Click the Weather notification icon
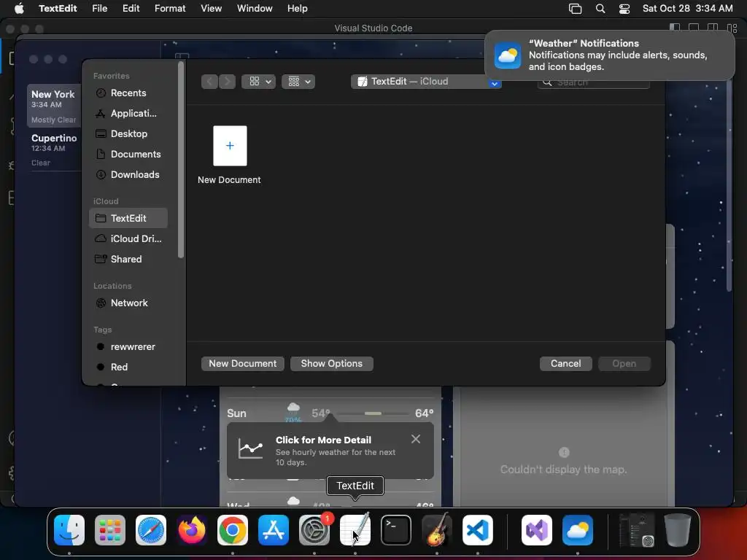This screenshot has width=747, height=560. (508, 55)
